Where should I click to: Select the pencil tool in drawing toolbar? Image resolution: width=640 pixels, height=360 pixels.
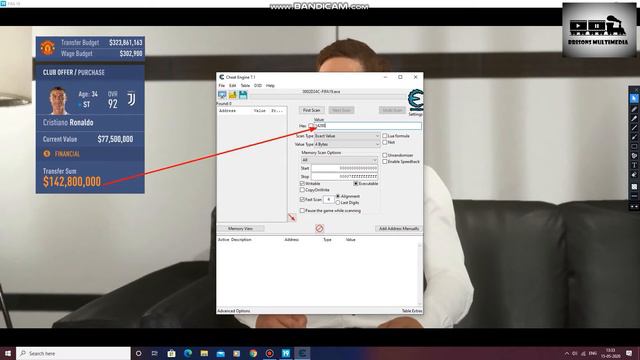click(x=634, y=109)
